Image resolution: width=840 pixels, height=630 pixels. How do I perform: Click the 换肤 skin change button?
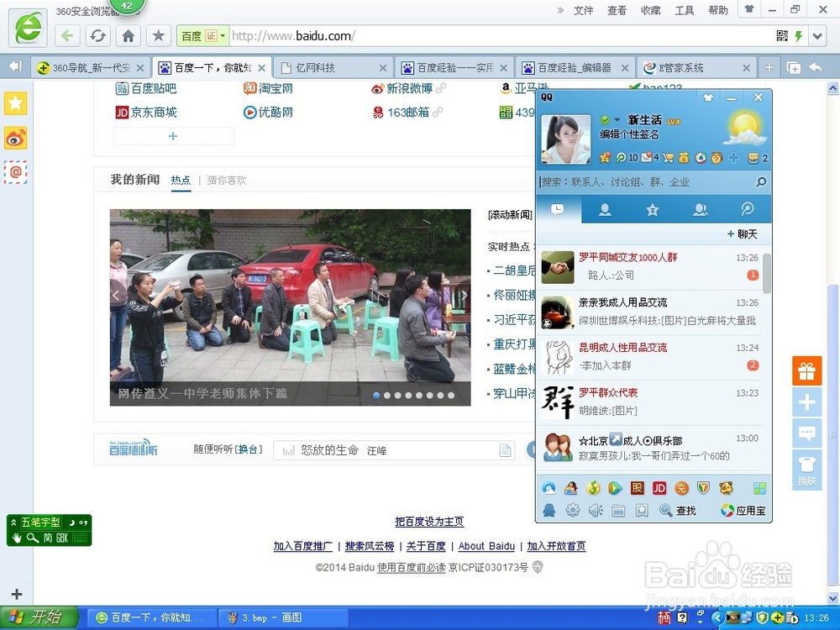tap(806, 470)
